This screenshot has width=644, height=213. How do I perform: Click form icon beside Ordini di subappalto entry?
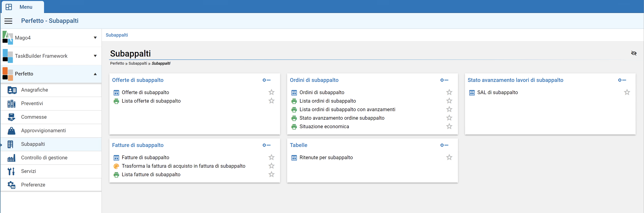[294, 93]
